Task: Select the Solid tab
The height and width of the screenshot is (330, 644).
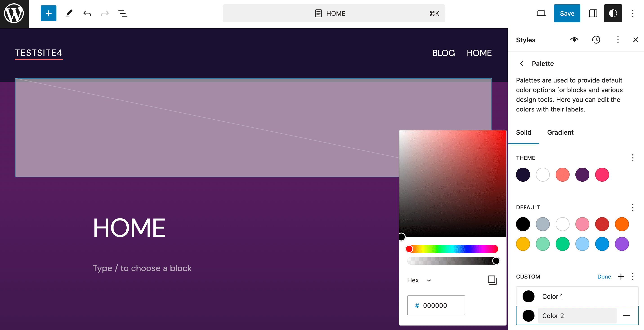Action: coord(524,132)
